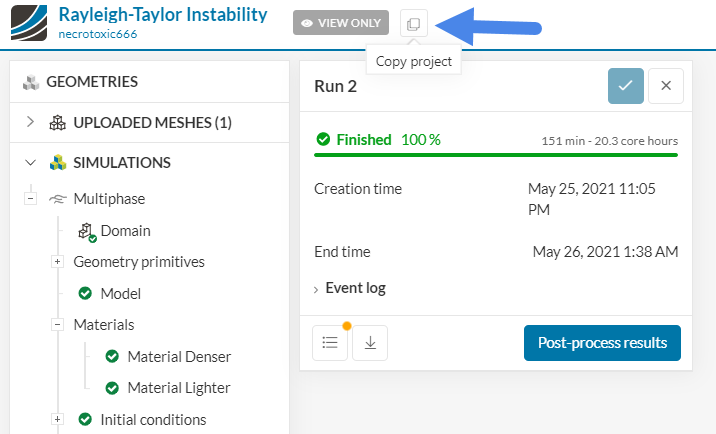Image resolution: width=716 pixels, height=434 pixels.
Task: Click the Domain mesh icon
Action: pos(86,231)
